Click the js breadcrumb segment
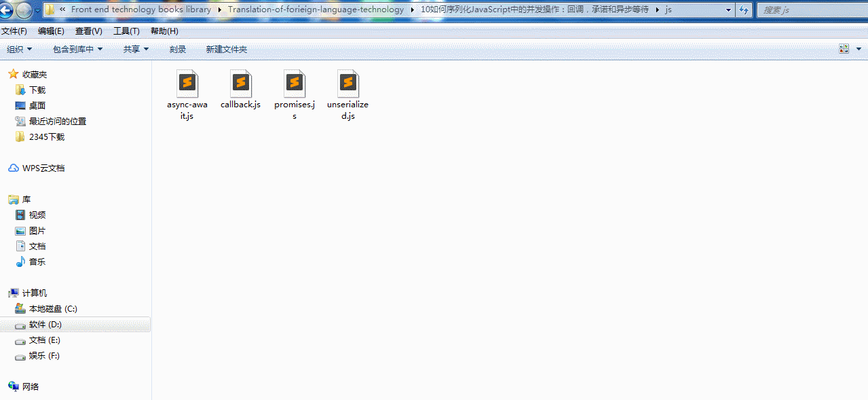 pyautogui.click(x=668, y=10)
